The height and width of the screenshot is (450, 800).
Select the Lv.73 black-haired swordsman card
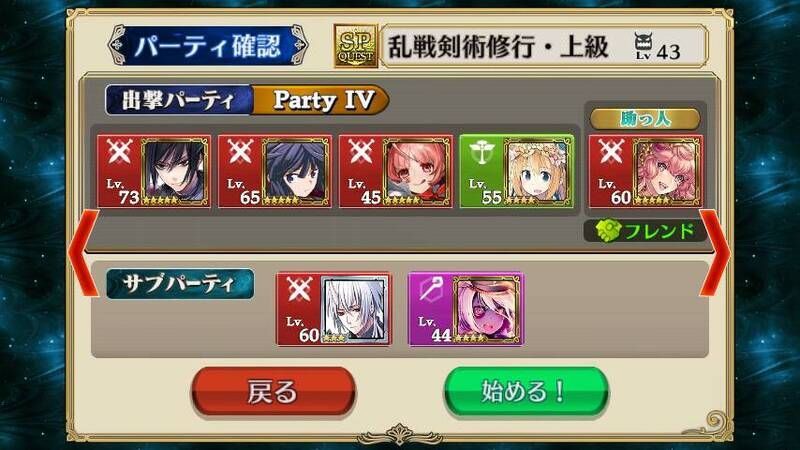coord(154,171)
